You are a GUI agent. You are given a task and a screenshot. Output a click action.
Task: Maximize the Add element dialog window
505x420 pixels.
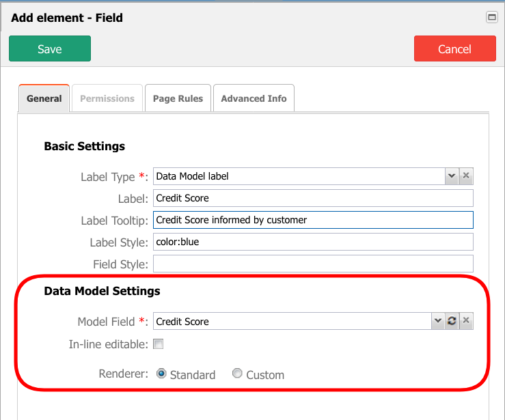pyautogui.click(x=492, y=17)
